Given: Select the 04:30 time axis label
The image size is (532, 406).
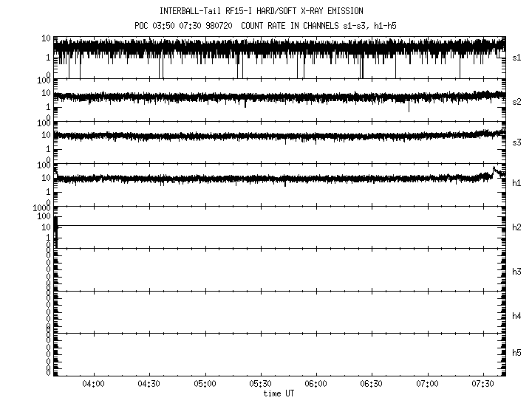Looking at the screenshot, I should (x=149, y=384).
